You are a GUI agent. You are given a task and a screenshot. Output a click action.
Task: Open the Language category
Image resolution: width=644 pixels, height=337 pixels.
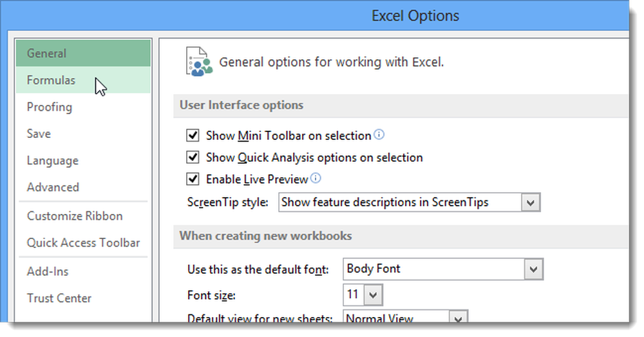[83, 160]
